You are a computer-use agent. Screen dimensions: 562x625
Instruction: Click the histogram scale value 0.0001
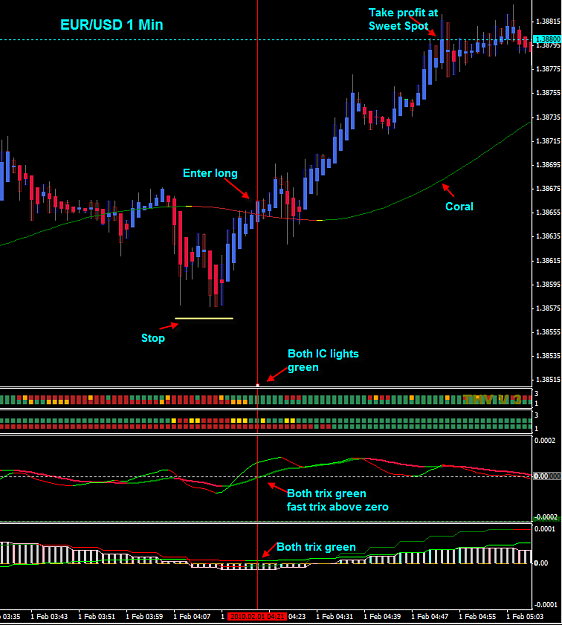click(545, 529)
